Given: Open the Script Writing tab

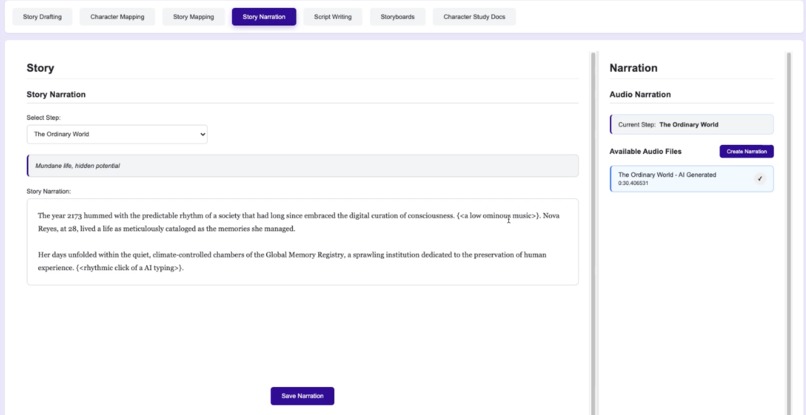Looking at the screenshot, I should (x=333, y=16).
